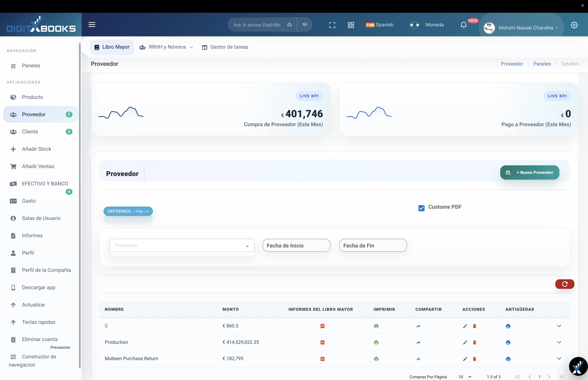
Task: Edit supplier C using the pencil icon
Action: (x=465, y=326)
